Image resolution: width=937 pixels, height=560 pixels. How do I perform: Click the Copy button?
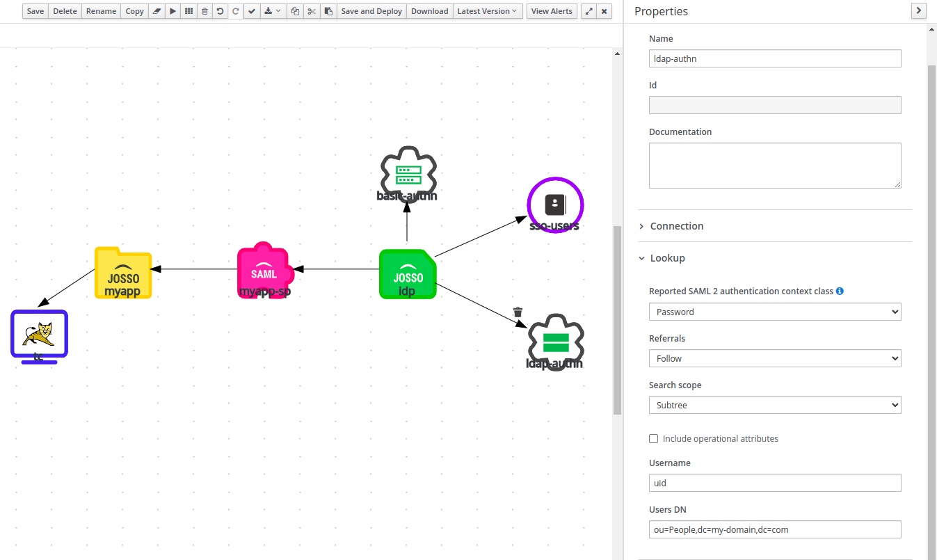[135, 11]
